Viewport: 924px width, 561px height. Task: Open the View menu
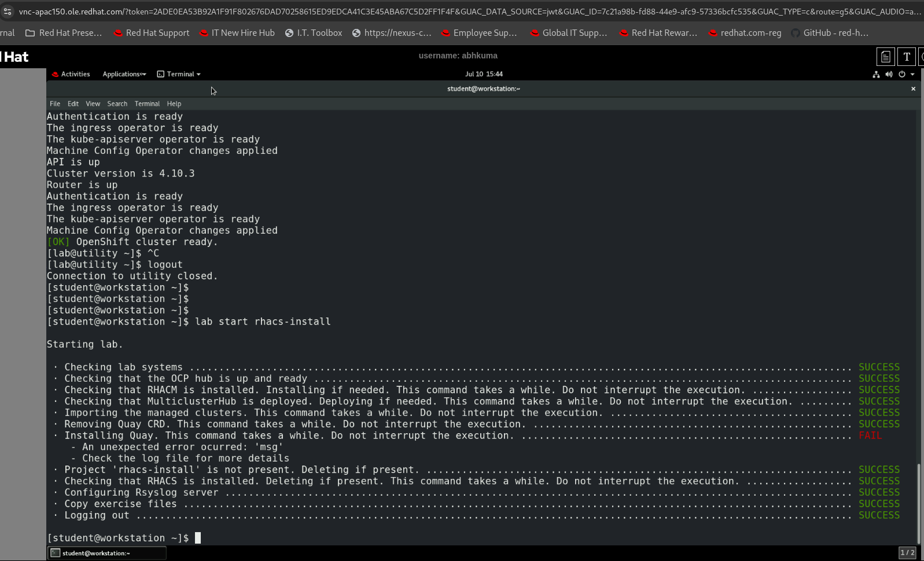(x=93, y=104)
